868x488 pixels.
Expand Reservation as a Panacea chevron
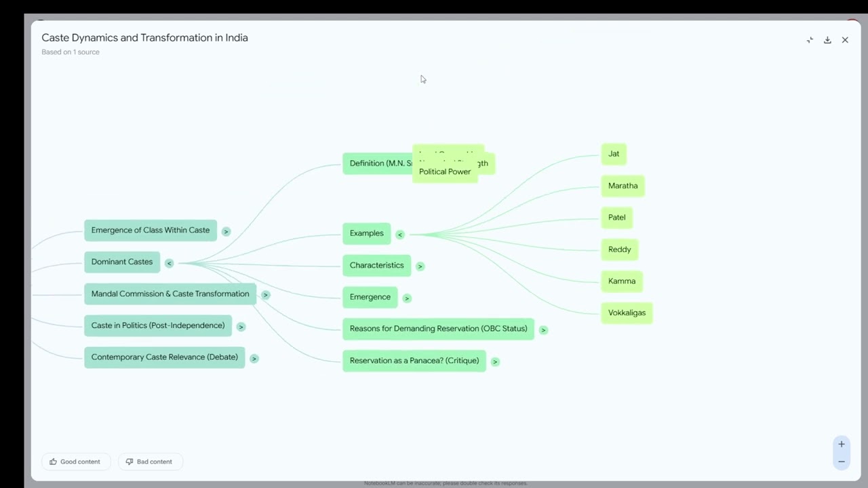click(x=495, y=362)
